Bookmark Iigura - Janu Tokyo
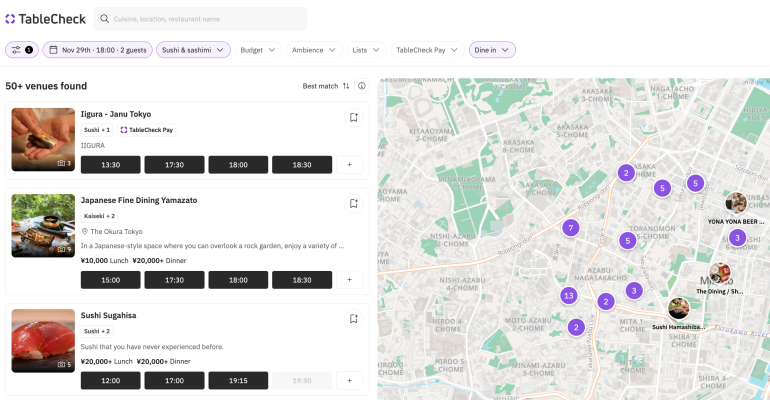770x400 pixels. tap(354, 117)
